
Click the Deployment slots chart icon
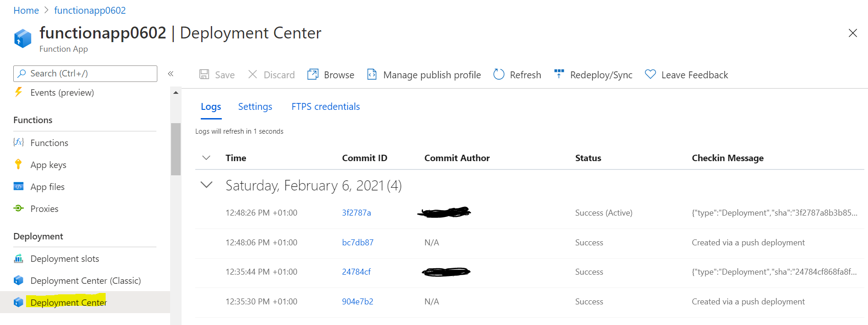point(18,259)
